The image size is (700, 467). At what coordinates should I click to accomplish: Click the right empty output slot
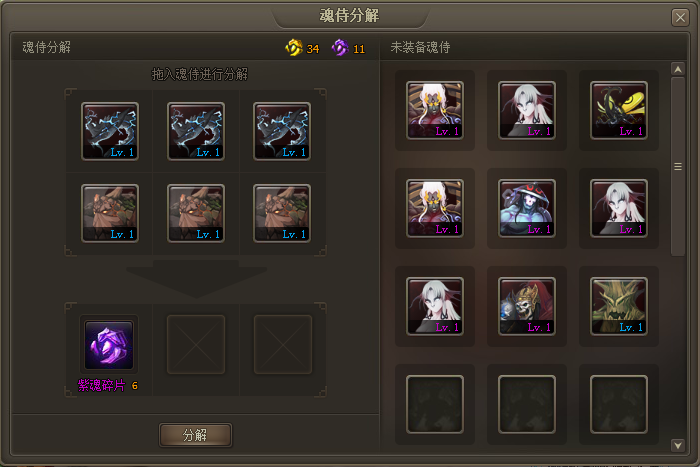pos(283,344)
